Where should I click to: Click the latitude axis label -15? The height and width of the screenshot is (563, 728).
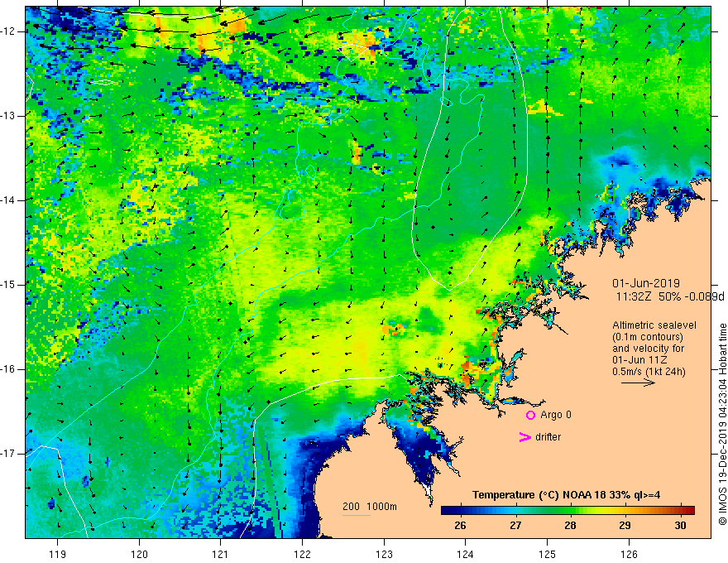coord(8,285)
